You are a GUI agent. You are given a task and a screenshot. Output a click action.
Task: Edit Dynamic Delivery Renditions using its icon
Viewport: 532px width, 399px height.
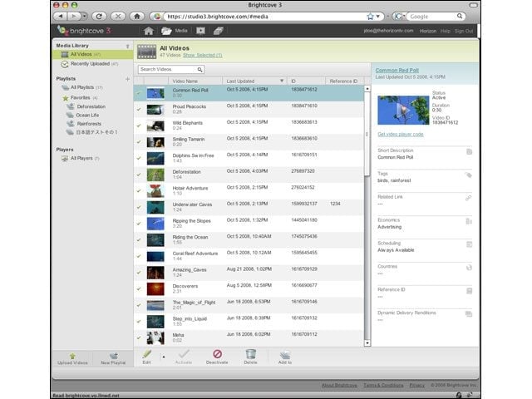click(469, 314)
